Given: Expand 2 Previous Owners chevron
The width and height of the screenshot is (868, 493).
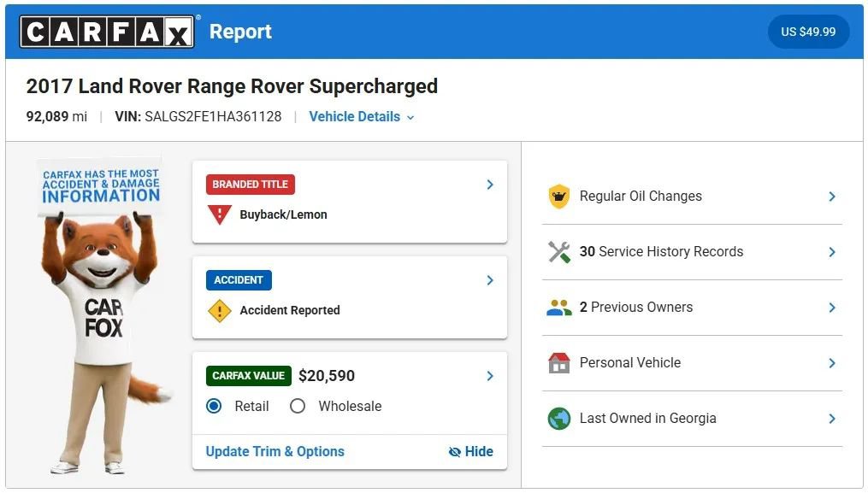Looking at the screenshot, I should 832,307.
